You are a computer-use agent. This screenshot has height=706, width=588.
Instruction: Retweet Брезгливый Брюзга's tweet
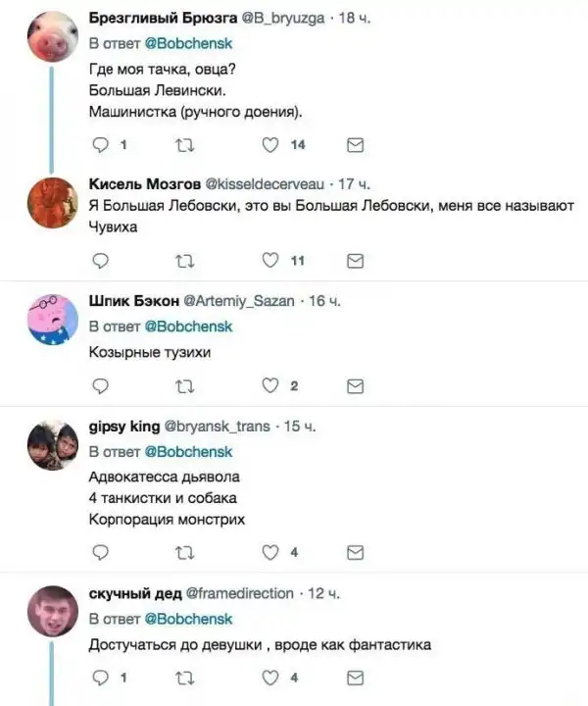[183, 145]
